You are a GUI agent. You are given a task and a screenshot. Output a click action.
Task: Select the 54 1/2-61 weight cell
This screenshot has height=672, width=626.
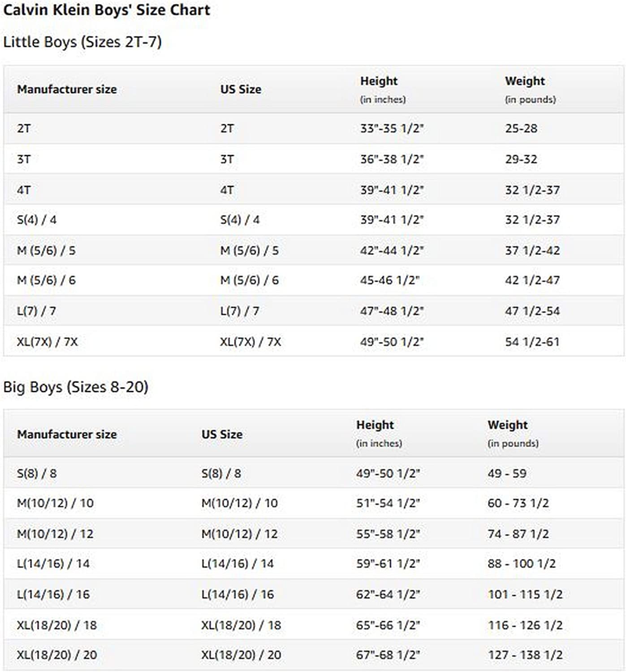(532, 342)
